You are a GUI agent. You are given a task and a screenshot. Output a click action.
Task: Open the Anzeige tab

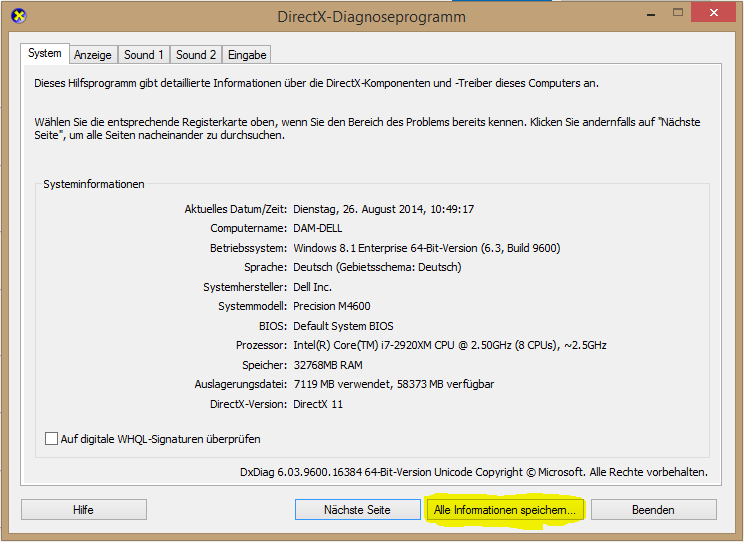(x=93, y=55)
